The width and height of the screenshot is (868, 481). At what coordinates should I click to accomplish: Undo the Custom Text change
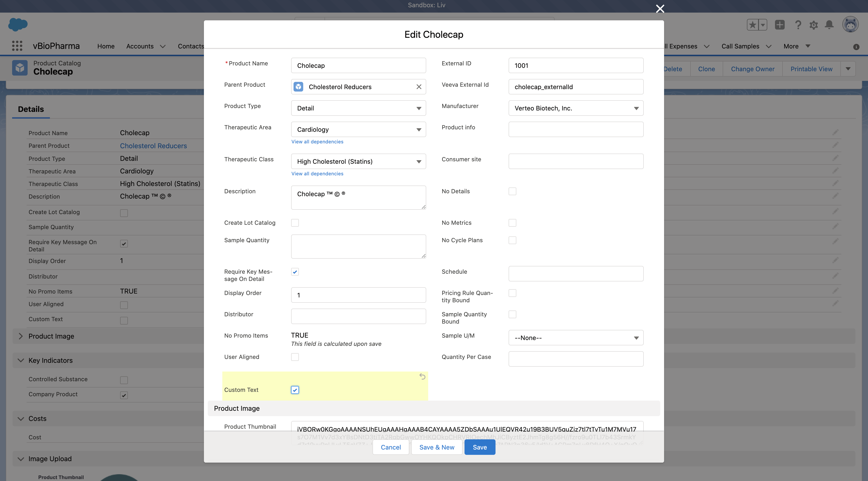(422, 377)
